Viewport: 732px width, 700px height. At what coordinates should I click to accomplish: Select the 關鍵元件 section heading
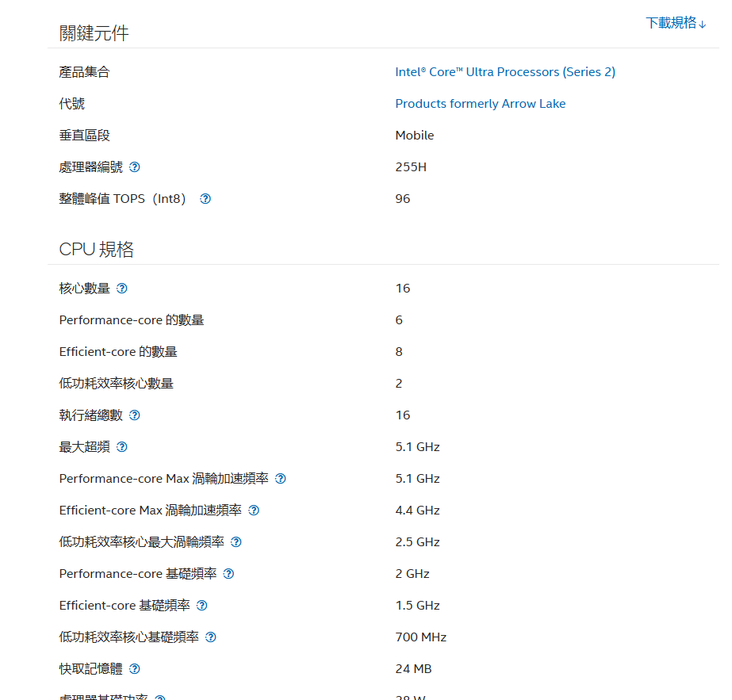(x=94, y=33)
